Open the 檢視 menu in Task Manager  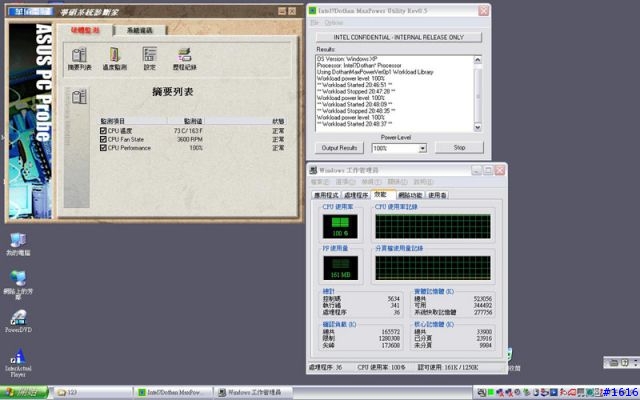[x=371, y=182]
